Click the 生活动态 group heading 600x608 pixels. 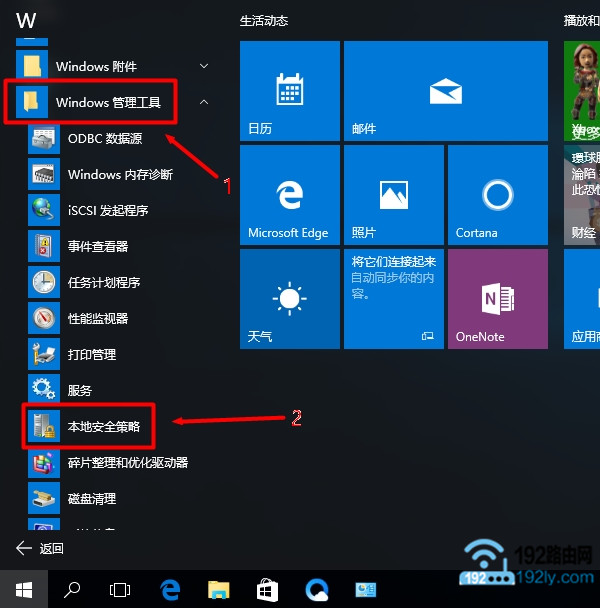(x=264, y=21)
